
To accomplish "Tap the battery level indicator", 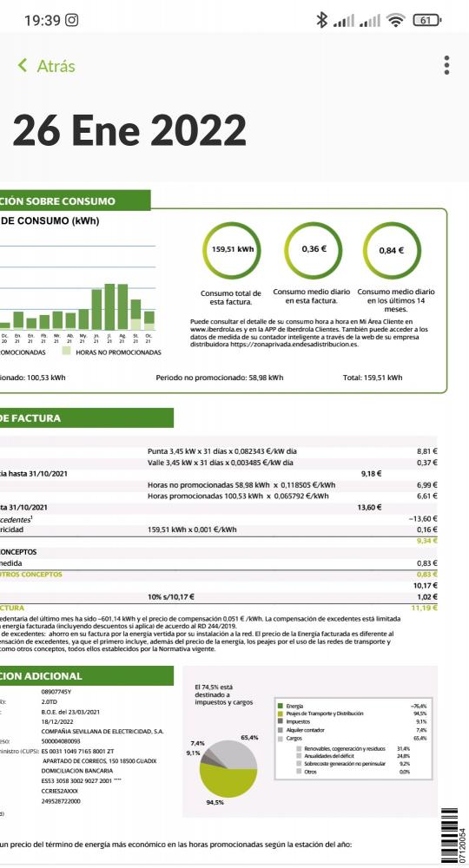I will click(x=427, y=21).
